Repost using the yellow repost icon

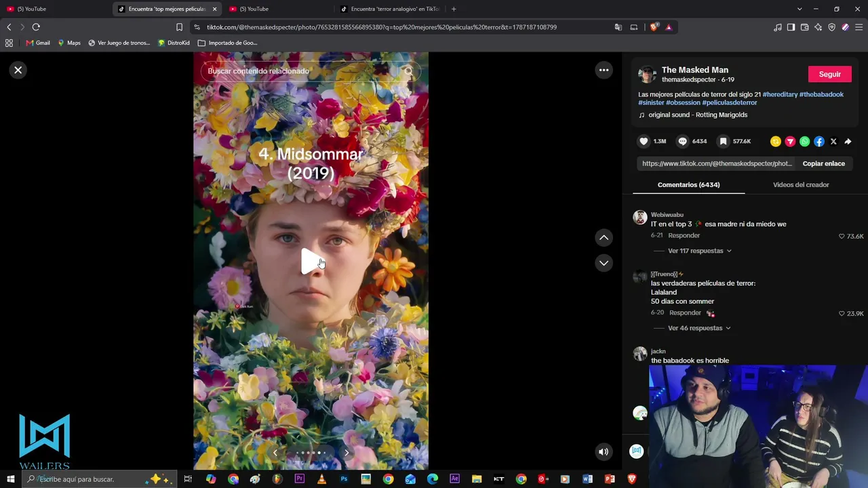[x=776, y=142]
